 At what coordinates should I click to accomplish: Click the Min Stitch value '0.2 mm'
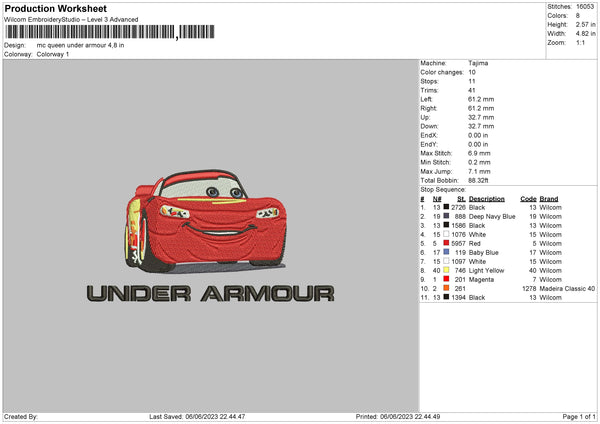(479, 162)
